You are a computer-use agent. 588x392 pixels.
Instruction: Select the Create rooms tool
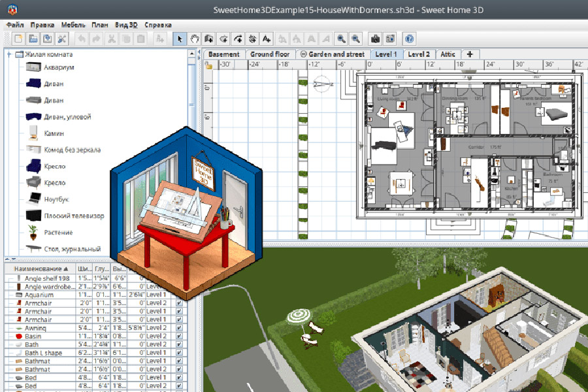[x=223, y=39]
